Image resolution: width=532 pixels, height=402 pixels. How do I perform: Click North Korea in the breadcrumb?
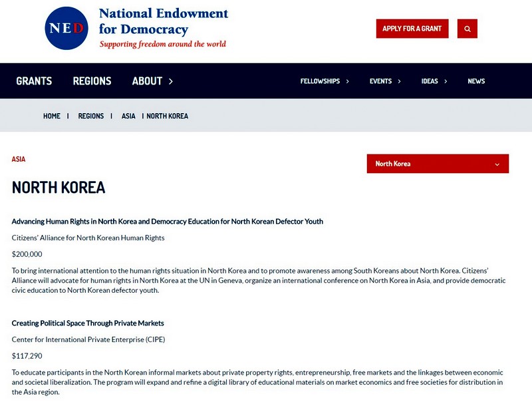(168, 116)
